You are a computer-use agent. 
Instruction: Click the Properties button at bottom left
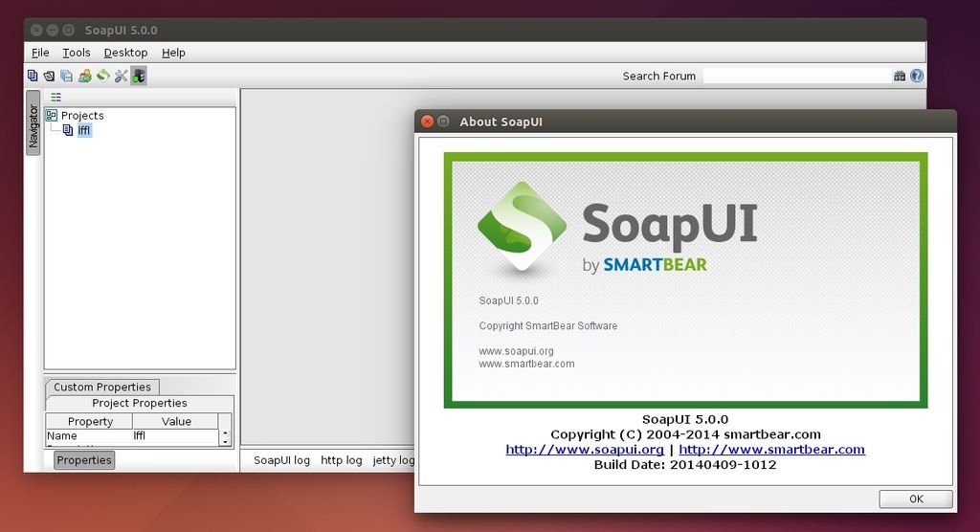pyautogui.click(x=84, y=460)
